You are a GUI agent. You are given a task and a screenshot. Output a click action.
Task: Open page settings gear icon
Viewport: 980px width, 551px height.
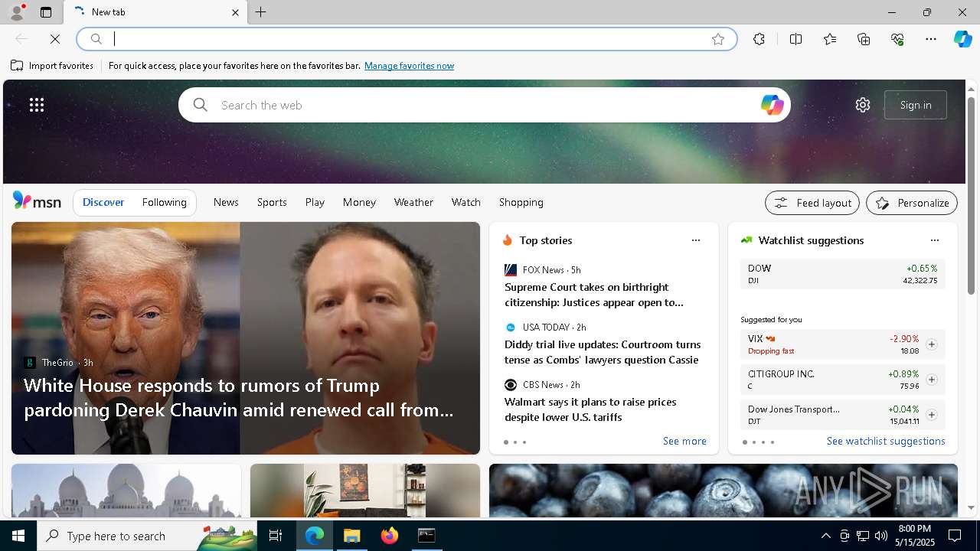click(x=863, y=105)
